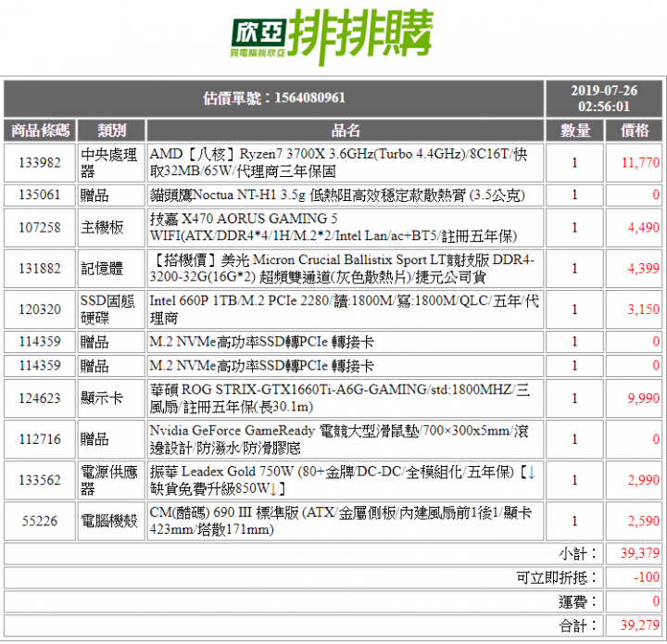Click the 合計 label
This screenshot has width=667, height=644.
click(578, 625)
